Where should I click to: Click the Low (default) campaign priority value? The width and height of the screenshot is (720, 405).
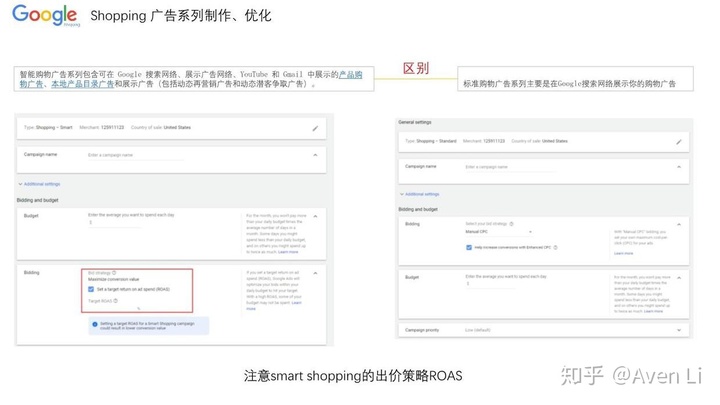(x=478, y=330)
